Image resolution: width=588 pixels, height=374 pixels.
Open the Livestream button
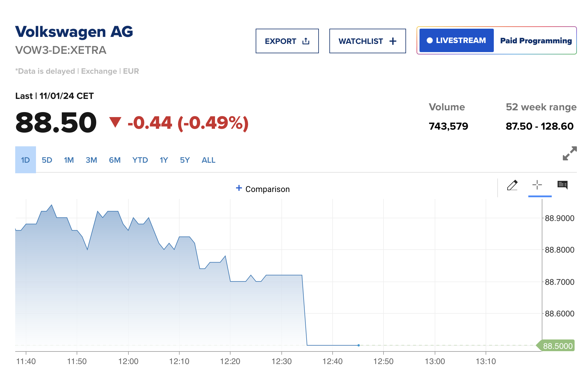[456, 40]
